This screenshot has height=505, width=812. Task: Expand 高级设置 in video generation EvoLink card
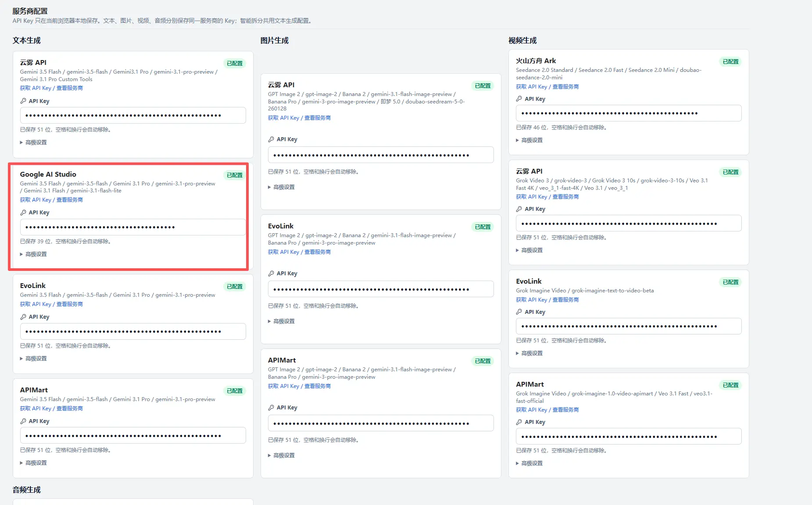pyautogui.click(x=529, y=353)
